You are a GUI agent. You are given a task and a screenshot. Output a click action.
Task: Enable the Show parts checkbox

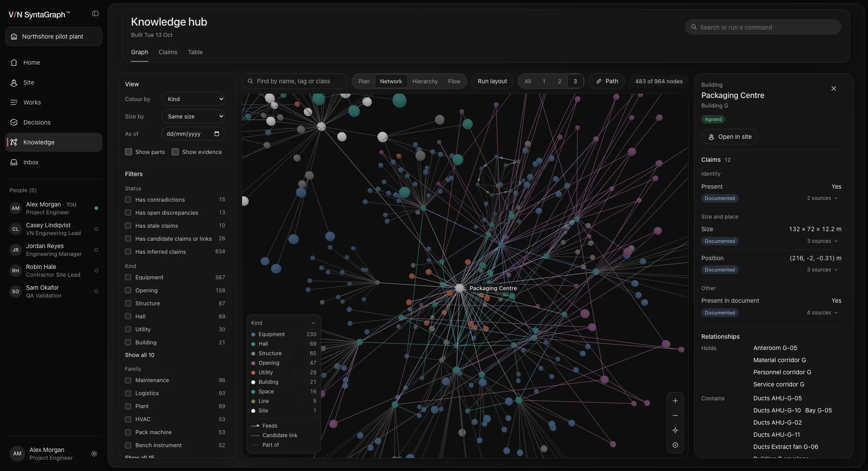[x=128, y=152]
